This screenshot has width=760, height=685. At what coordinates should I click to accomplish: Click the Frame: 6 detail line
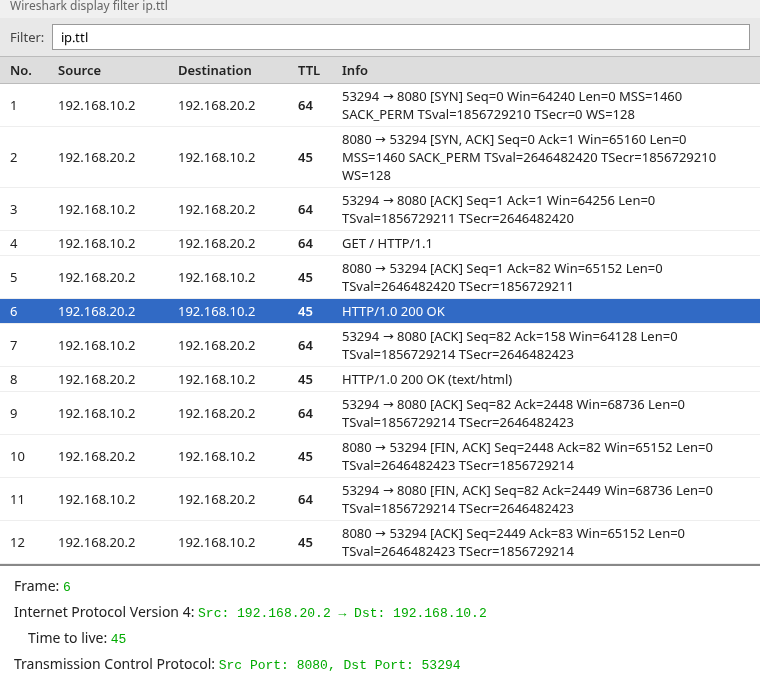point(42,587)
